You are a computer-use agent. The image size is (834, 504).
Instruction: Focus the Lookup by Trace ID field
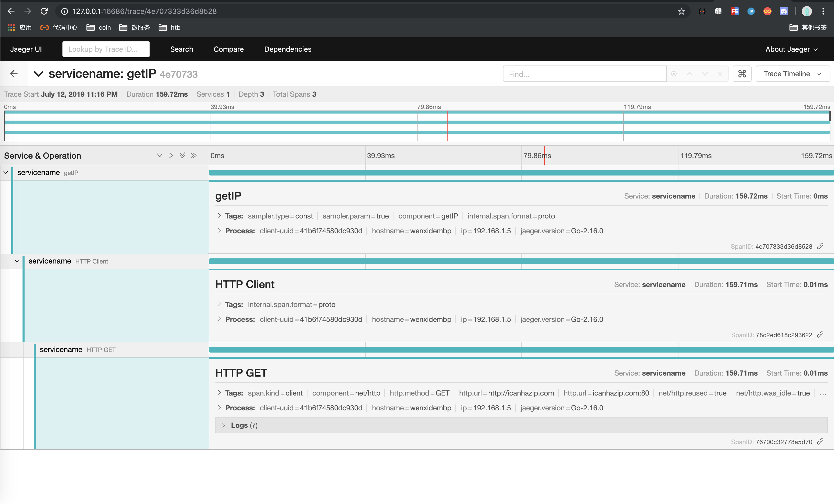pyautogui.click(x=106, y=49)
